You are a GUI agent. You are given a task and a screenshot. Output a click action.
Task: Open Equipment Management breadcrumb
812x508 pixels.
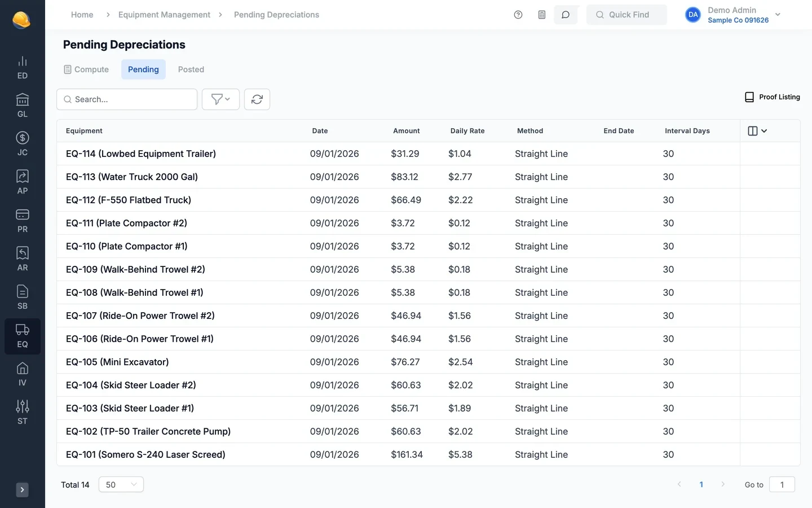164,15
